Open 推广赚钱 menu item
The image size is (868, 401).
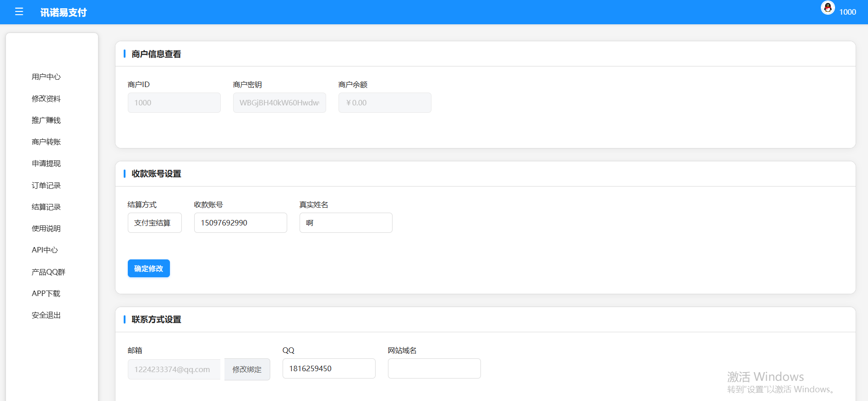tap(46, 120)
